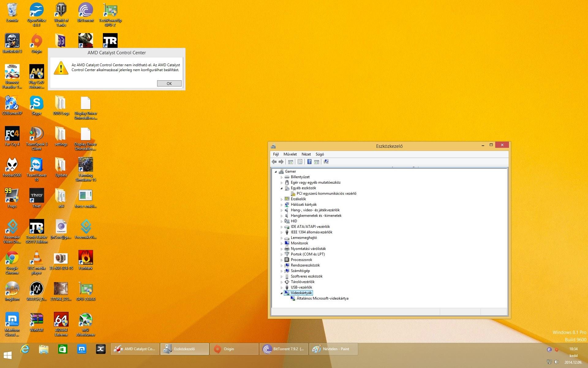
Task: Expand Egér vagy egyéb mutatóeszköz
Action: tap(281, 183)
